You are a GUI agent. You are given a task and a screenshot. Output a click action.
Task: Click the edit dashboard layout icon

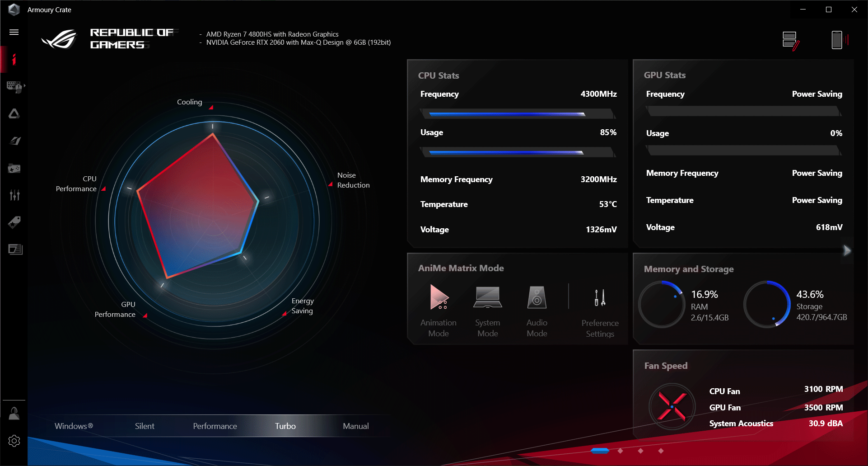point(791,41)
